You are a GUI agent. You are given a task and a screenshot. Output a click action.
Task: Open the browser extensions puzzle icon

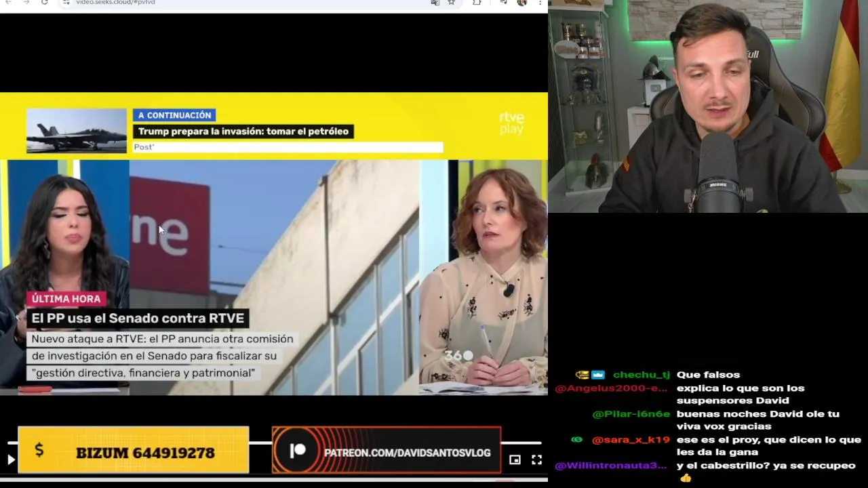click(477, 3)
